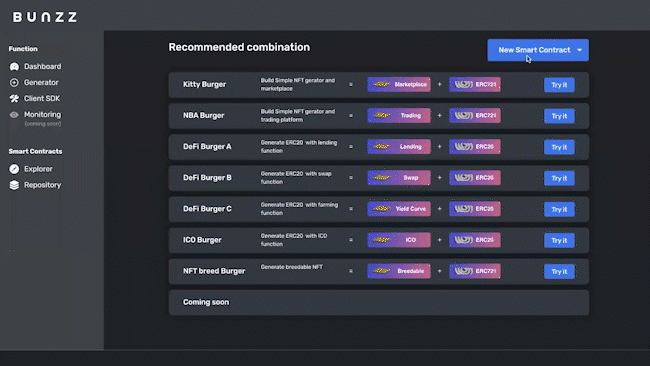Click Try it for NFT breed Burger
Image resolution: width=650 pixels, height=366 pixels.
(559, 271)
